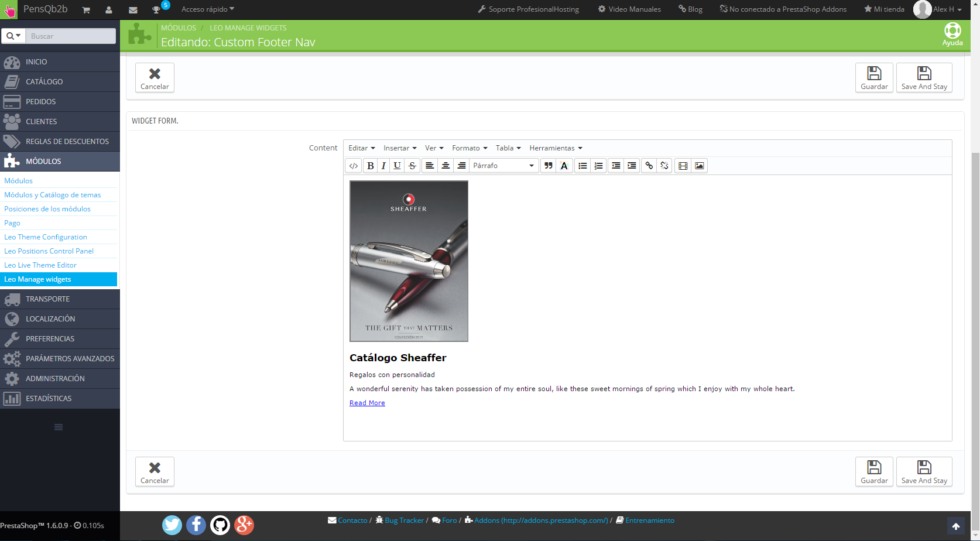Viewport: 980px width, 541px height.
Task: Apply blockquote formatting
Action: (549, 166)
